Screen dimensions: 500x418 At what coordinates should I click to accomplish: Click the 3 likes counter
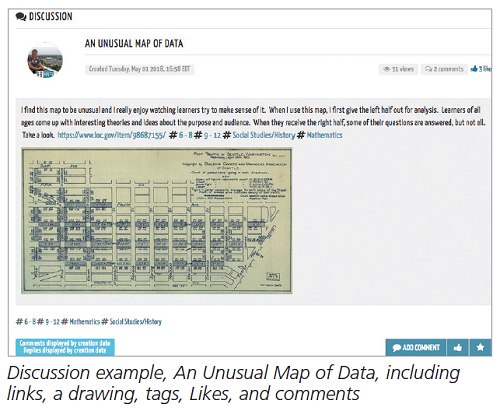[x=481, y=69]
